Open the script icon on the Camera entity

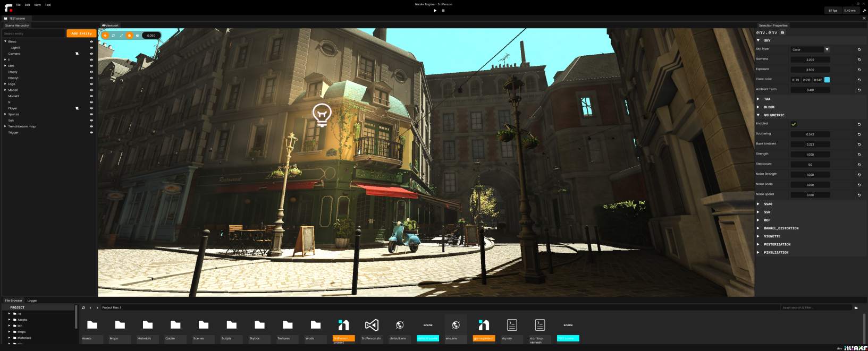pos(77,54)
